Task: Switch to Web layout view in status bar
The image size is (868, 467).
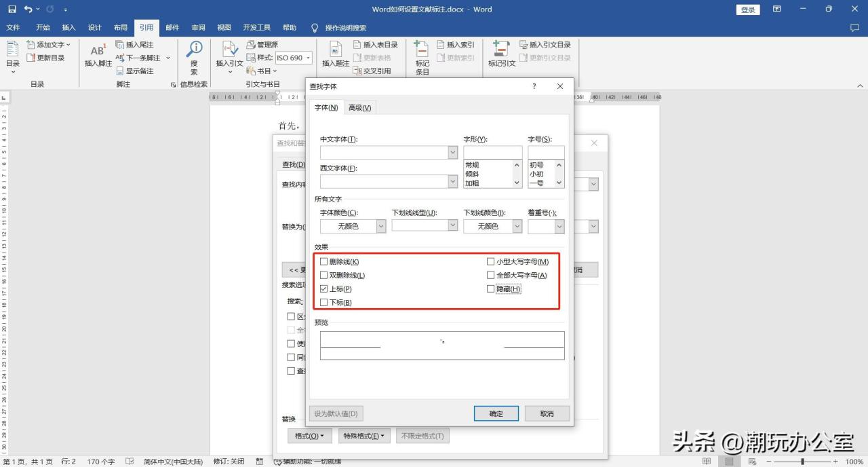Action: [x=751, y=462]
